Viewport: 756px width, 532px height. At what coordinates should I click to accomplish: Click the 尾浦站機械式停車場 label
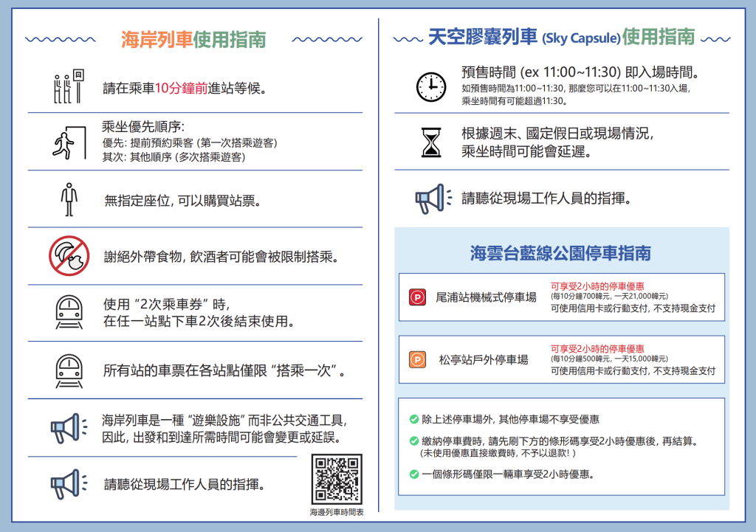(486, 297)
